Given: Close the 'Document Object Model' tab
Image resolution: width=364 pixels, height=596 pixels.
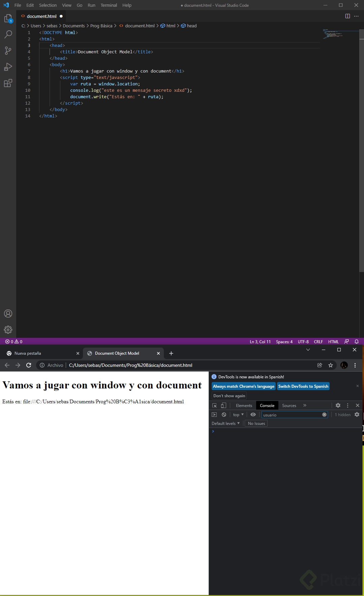Looking at the screenshot, I should (158, 353).
